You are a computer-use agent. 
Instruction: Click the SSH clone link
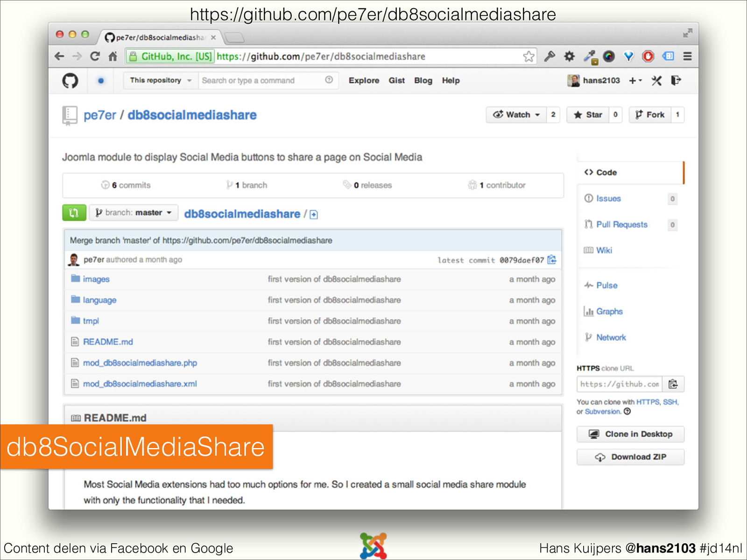click(670, 402)
